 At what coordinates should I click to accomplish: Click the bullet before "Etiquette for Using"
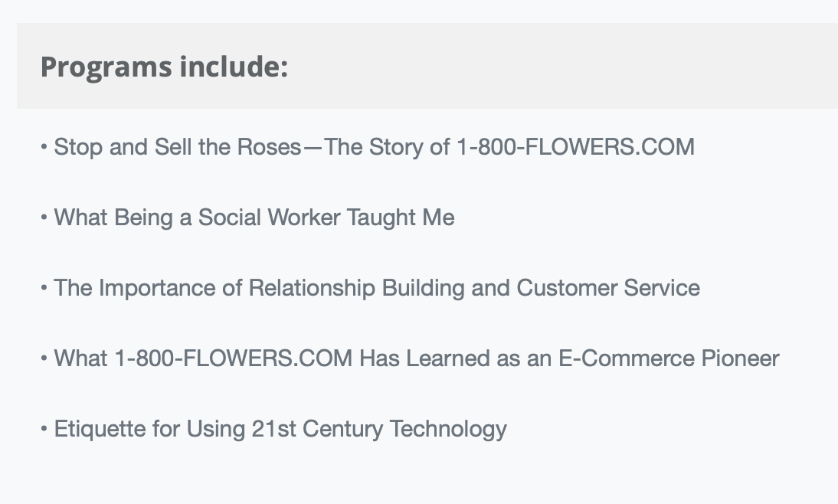point(44,429)
